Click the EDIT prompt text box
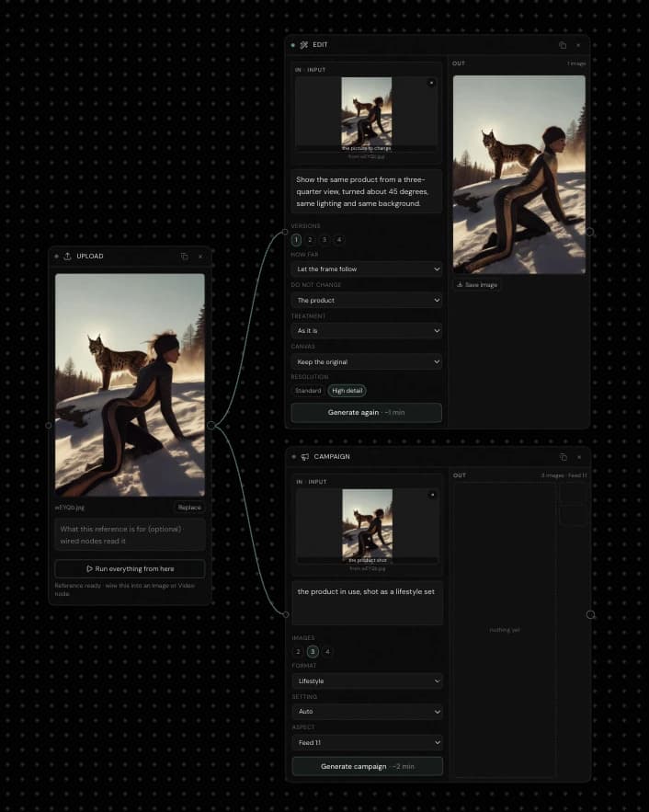Image resolution: width=649 pixels, height=812 pixels. 367,191
